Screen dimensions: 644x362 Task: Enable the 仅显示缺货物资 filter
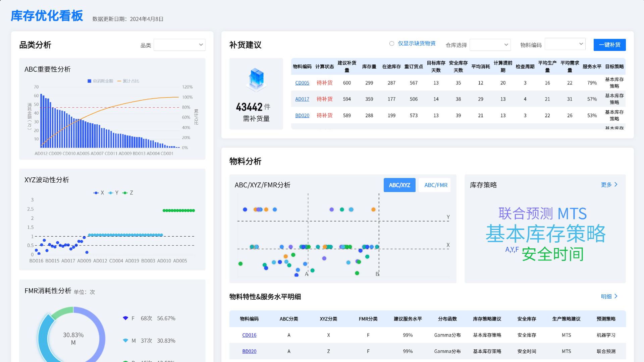[391, 44]
